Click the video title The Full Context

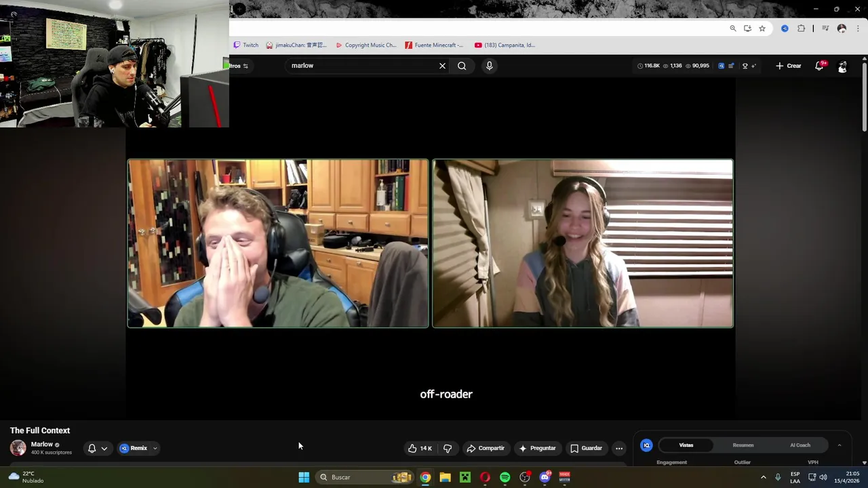coord(40,430)
